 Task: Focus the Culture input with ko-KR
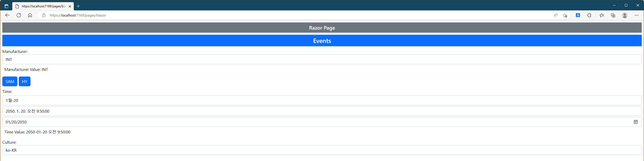322,150
